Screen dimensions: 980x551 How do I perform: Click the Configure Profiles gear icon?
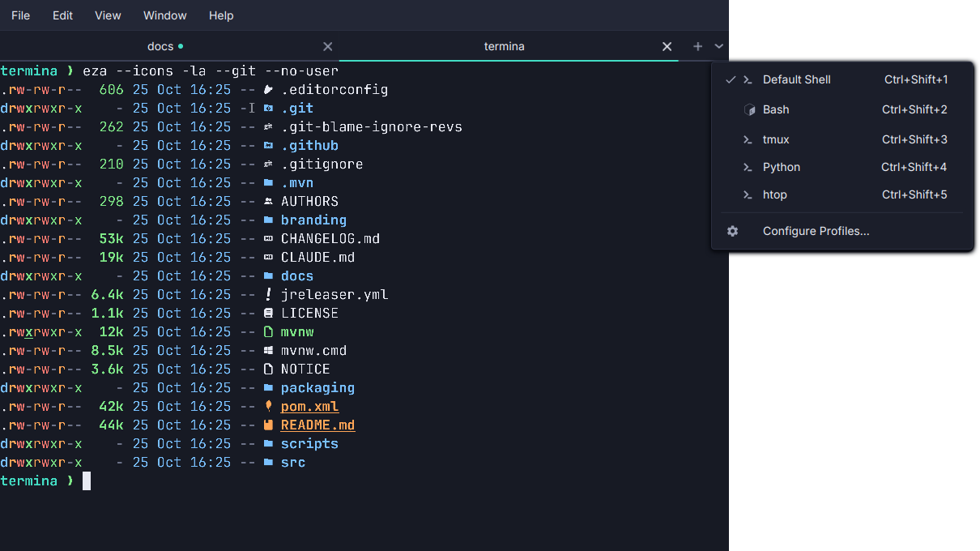click(732, 231)
